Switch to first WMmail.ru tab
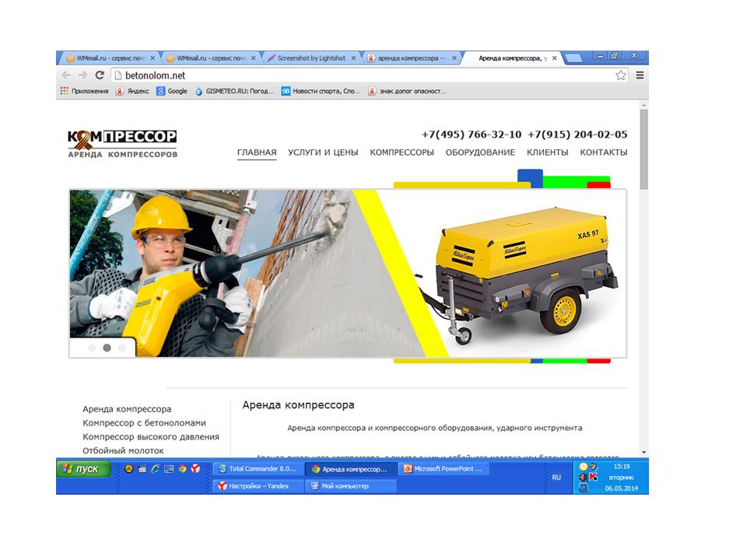This screenshot has width=747, height=560. click(109, 58)
